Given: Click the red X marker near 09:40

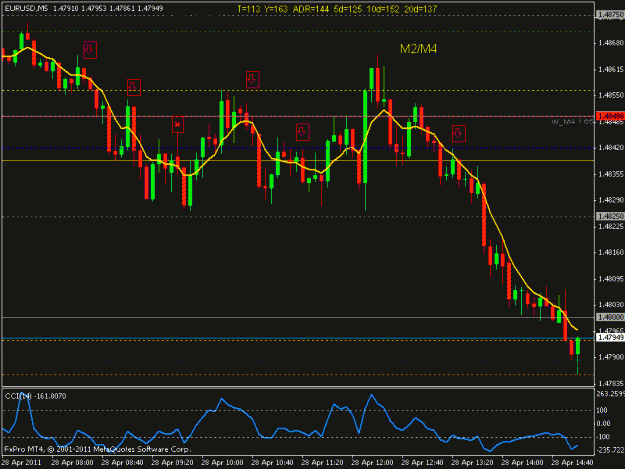Looking at the screenshot, I should (x=178, y=124).
